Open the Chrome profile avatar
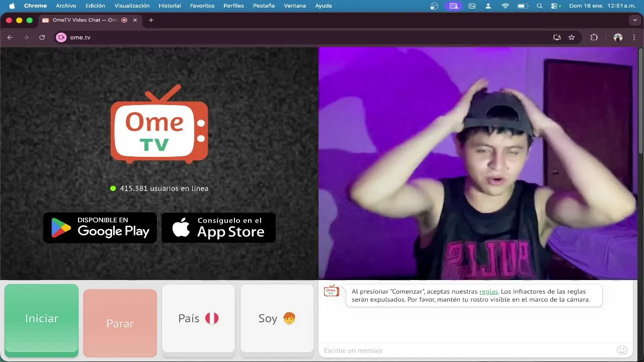 618,37
